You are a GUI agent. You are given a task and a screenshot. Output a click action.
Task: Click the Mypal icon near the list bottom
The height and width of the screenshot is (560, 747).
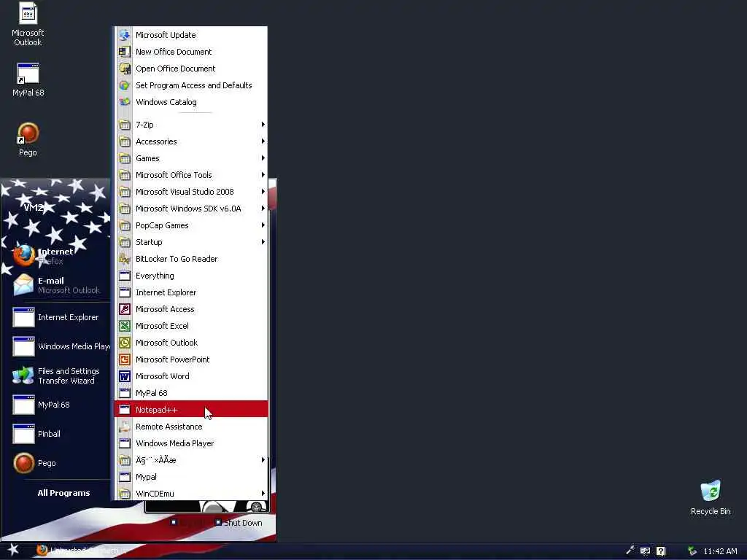(124, 477)
